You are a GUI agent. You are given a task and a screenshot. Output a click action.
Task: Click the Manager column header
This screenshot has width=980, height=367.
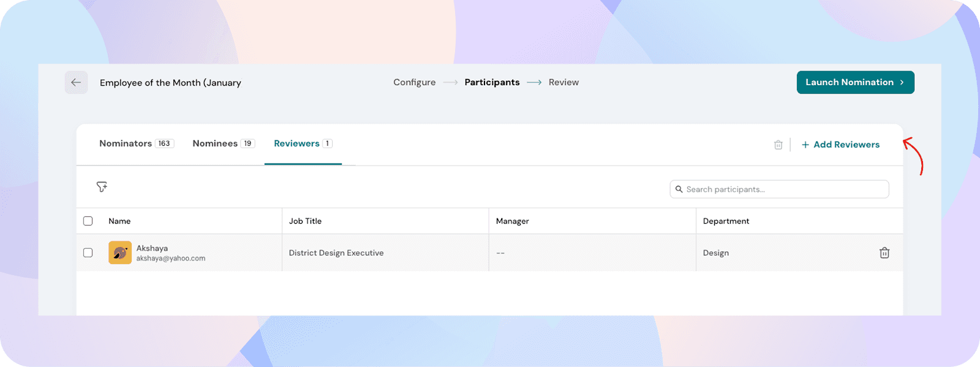(512, 221)
